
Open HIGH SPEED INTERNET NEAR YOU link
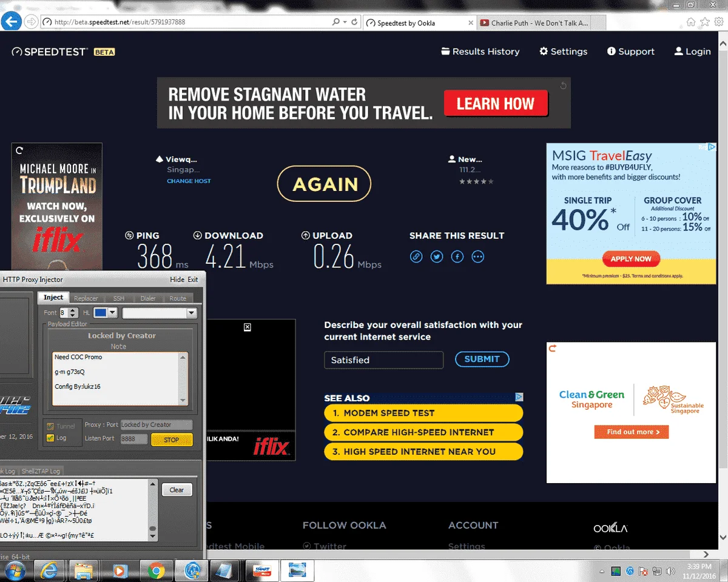point(423,452)
